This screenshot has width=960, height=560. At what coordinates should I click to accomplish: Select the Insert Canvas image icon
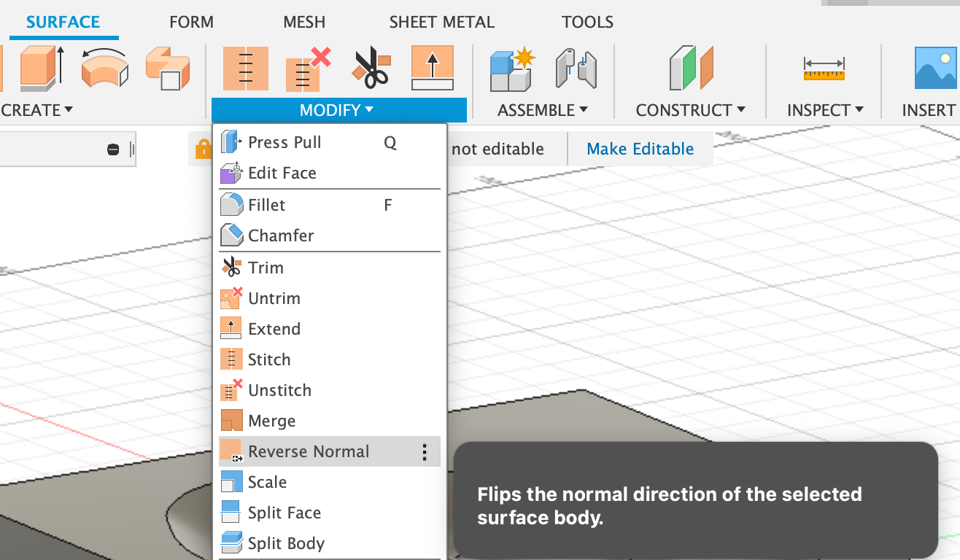[x=936, y=67]
